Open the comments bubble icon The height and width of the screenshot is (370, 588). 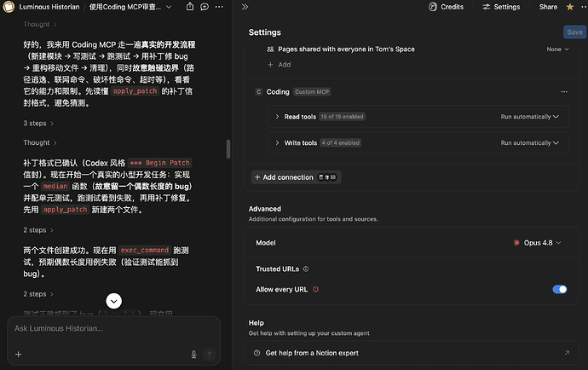(205, 7)
